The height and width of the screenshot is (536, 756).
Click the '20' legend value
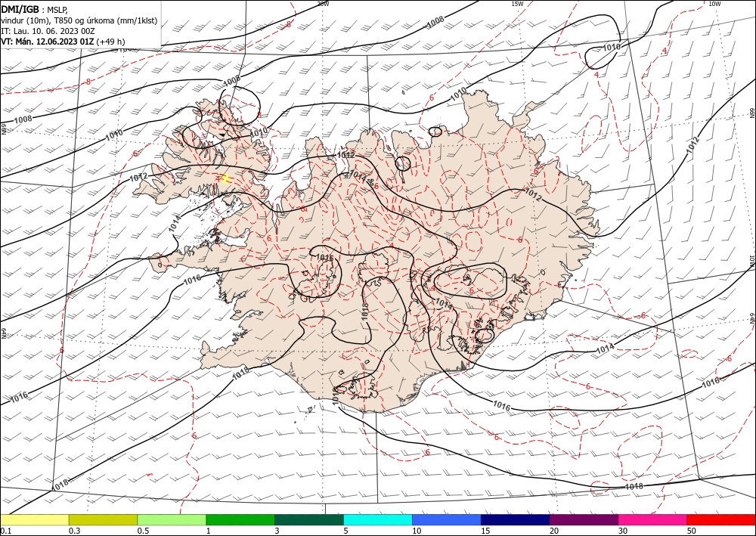(554, 531)
